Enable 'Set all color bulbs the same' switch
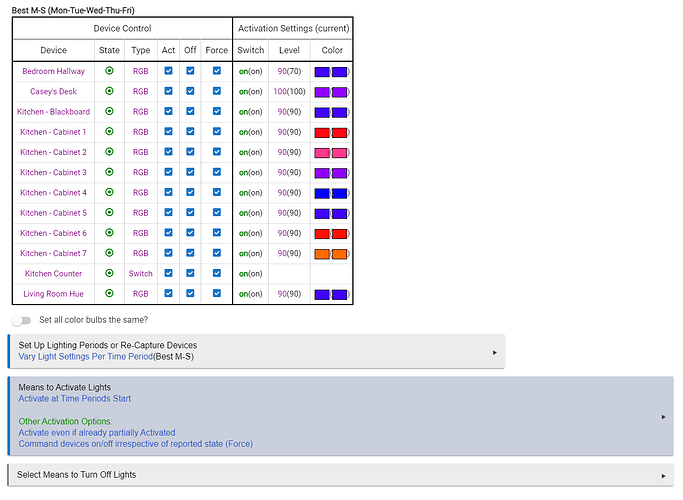The image size is (683, 500). [21, 321]
